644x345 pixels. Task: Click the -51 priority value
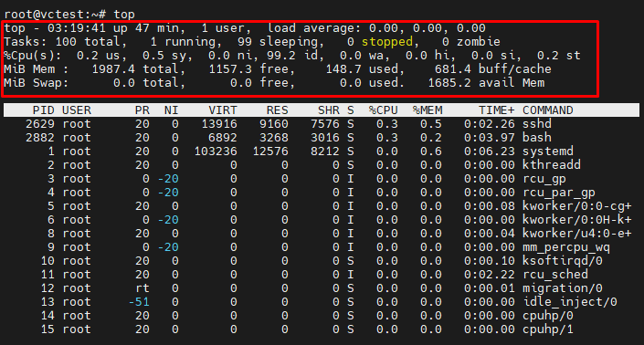click(x=139, y=302)
